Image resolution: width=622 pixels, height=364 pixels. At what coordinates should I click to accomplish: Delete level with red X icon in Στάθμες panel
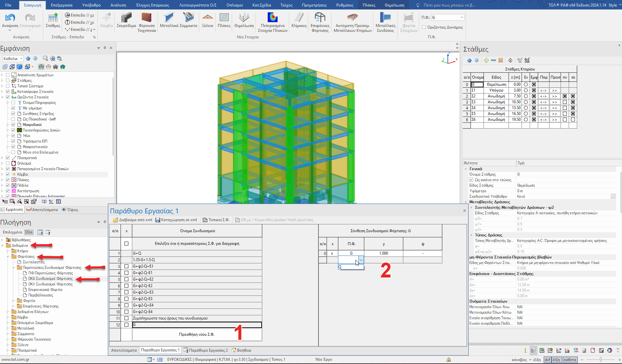[500, 60]
